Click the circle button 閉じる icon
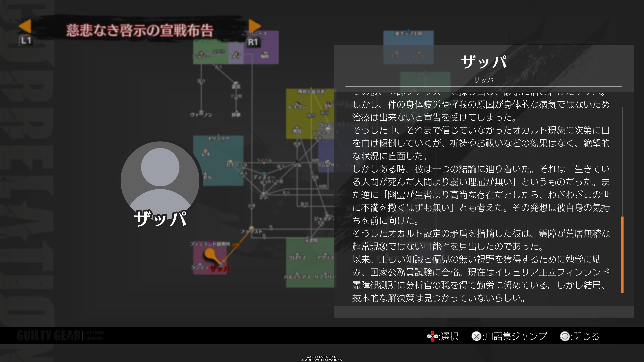The height and width of the screenshot is (362, 644). click(565, 336)
